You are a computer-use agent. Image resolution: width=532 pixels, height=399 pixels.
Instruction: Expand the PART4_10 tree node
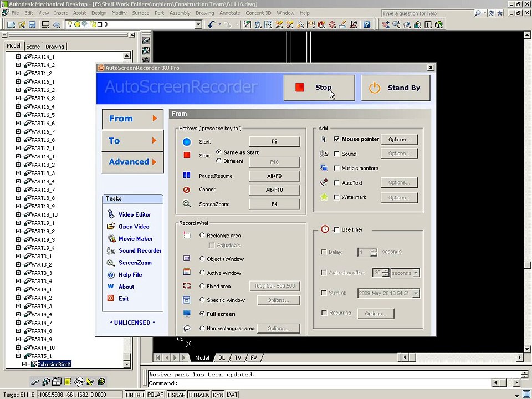tap(18, 347)
